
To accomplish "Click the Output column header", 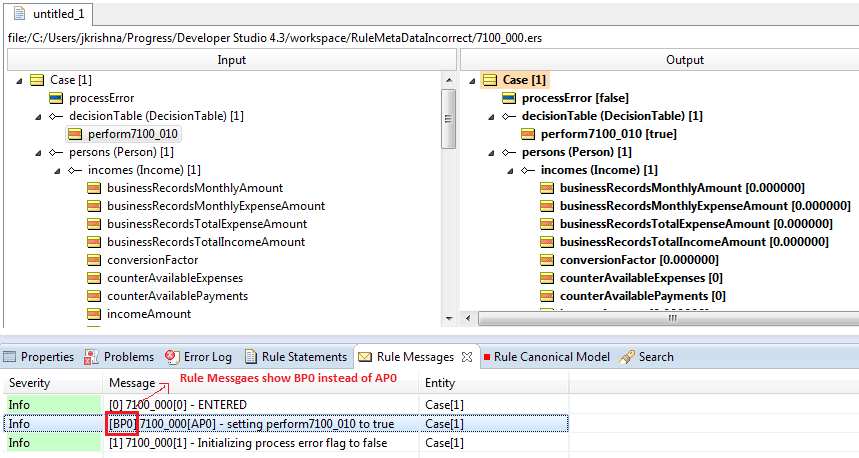I will point(660,60).
